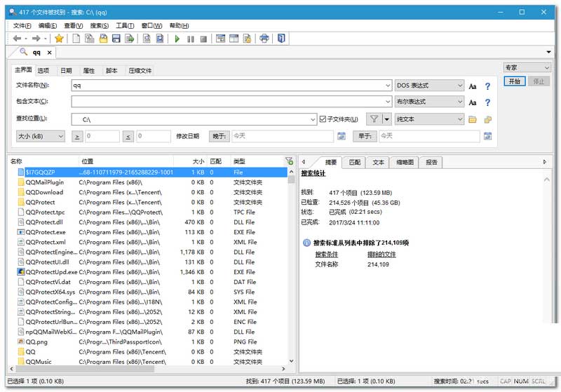Open help for the containing text expression
Viewport: 561px width, 392px height.
pyautogui.click(x=487, y=102)
